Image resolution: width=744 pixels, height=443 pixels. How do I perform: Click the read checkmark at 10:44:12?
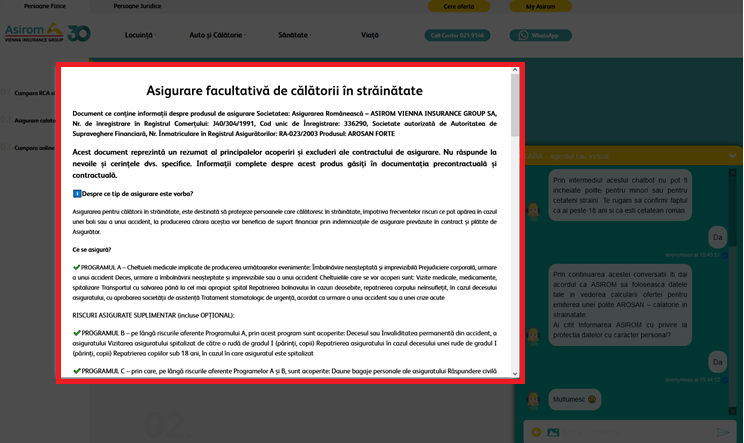pyautogui.click(x=725, y=380)
